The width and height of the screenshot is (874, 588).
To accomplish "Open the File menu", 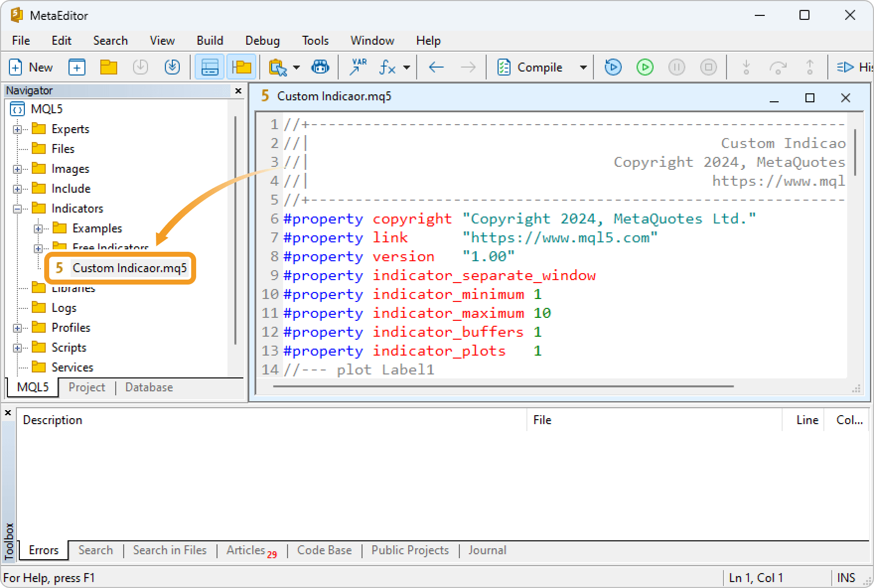I will pos(21,41).
